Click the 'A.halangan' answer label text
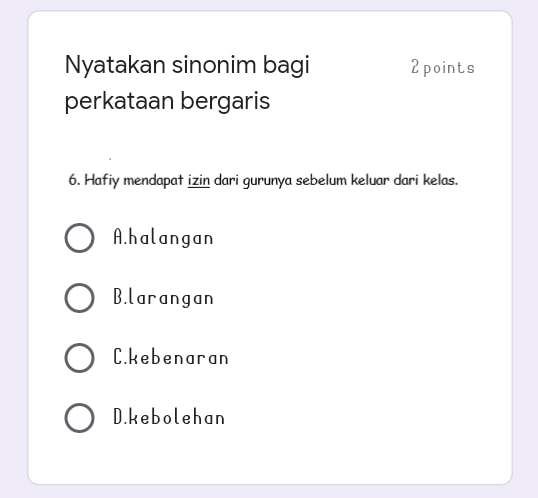The width and height of the screenshot is (538, 498). (x=163, y=238)
